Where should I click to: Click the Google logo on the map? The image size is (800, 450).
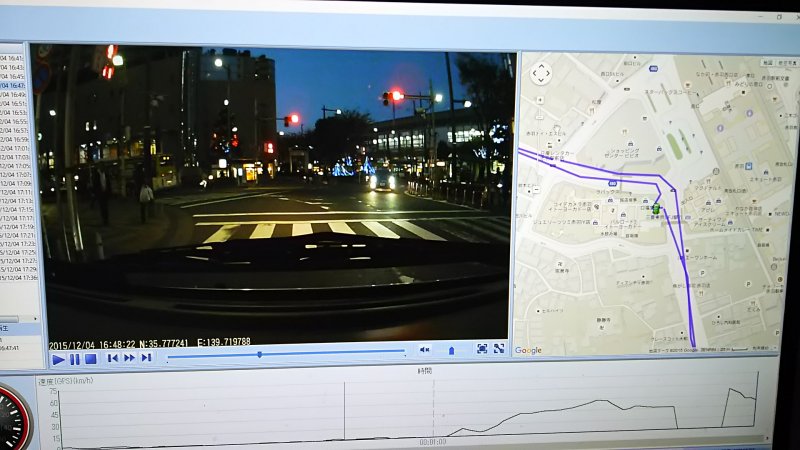tap(529, 350)
